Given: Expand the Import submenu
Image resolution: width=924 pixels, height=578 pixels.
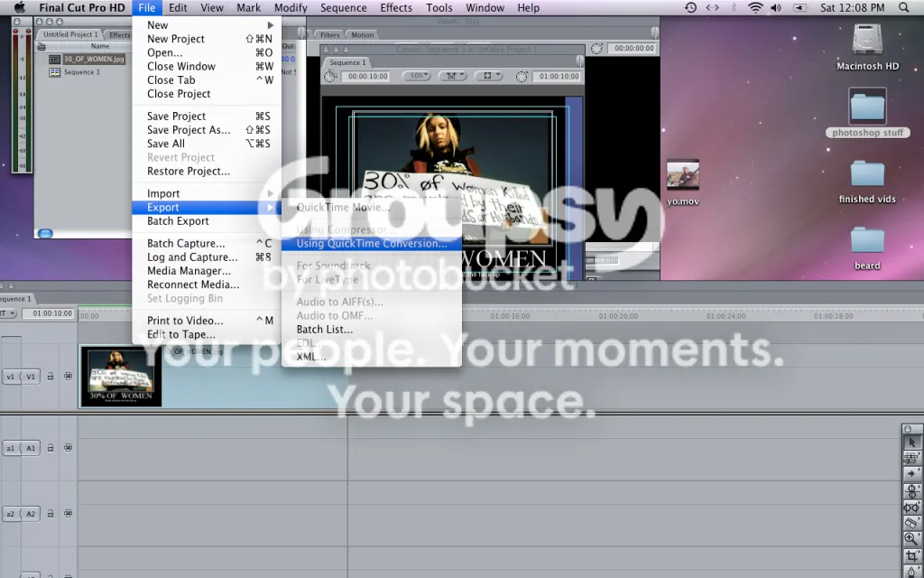Looking at the screenshot, I should [x=207, y=193].
